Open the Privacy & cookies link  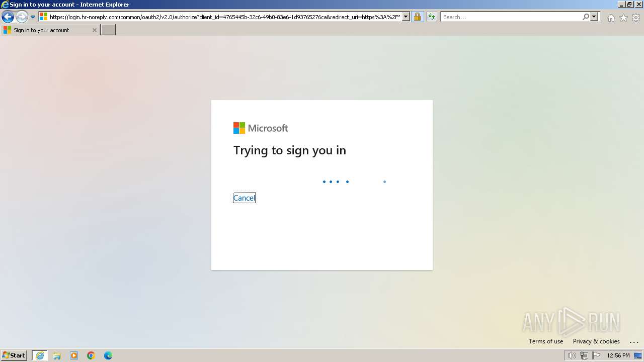tap(596, 341)
